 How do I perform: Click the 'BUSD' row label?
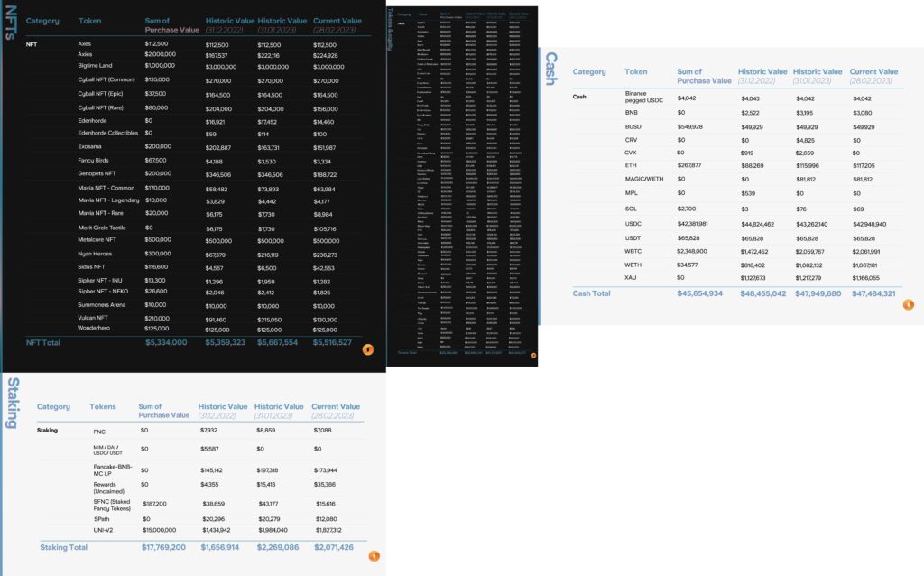(633, 126)
